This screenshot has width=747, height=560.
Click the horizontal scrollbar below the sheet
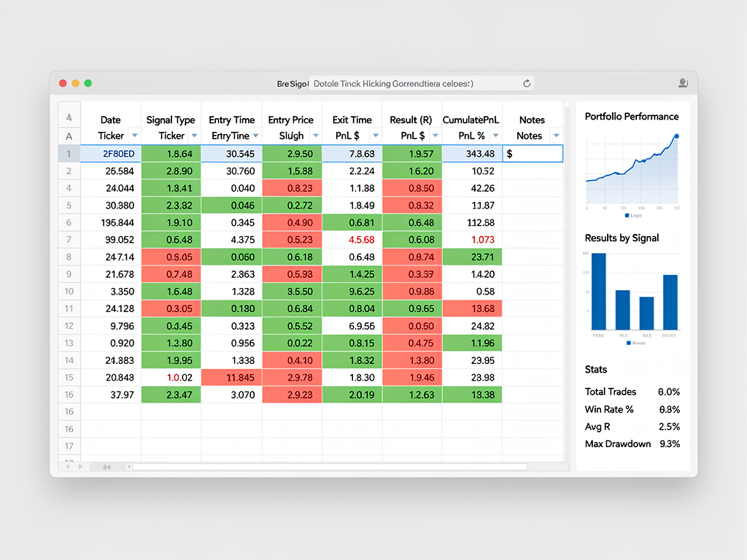coord(328,465)
